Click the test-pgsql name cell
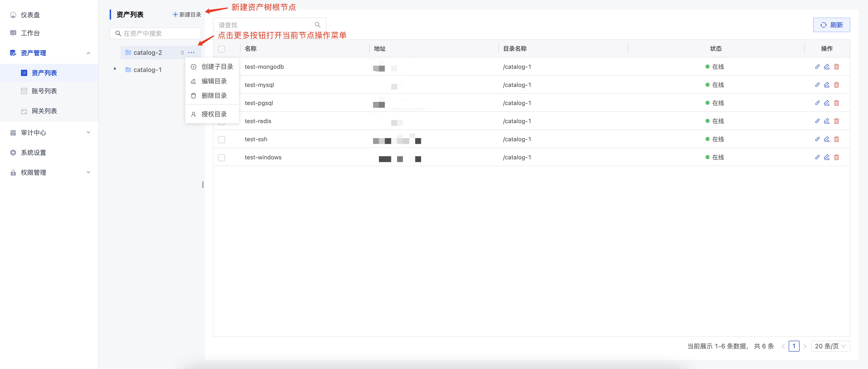The height and width of the screenshot is (369, 868). [259, 103]
